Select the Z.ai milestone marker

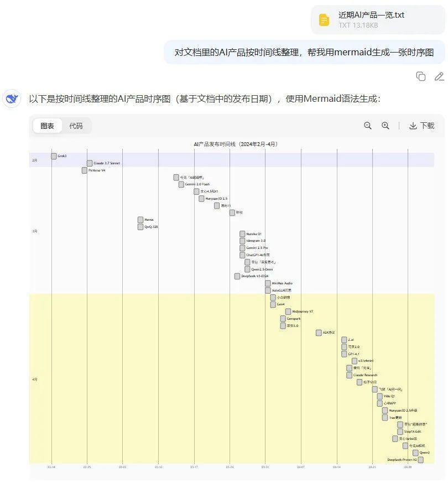344,340
